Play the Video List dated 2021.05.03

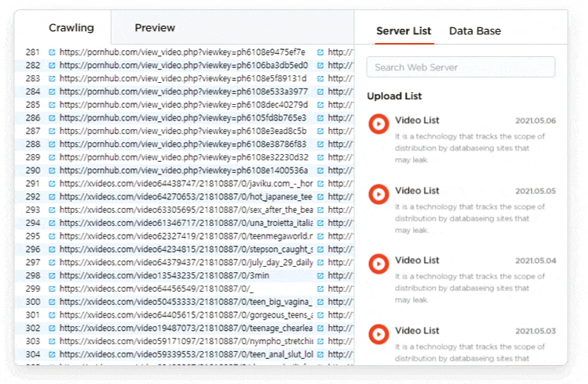[x=379, y=334]
